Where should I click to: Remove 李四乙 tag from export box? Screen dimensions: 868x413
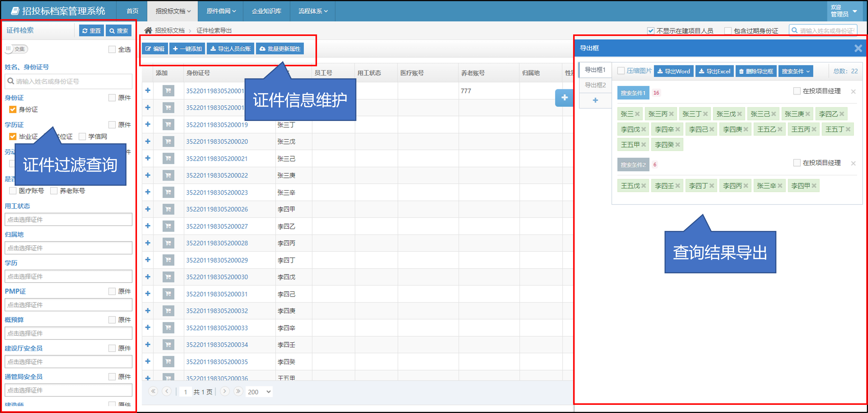pos(842,114)
